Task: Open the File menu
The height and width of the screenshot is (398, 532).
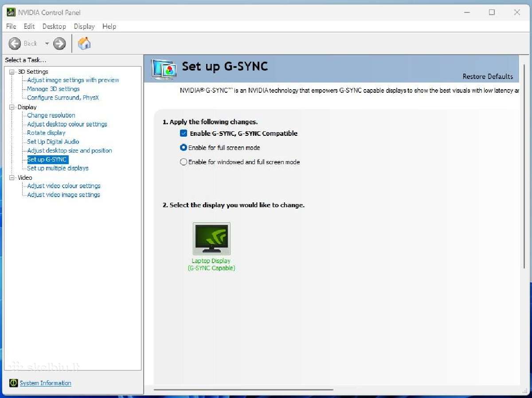Action: (x=11, y=26)
